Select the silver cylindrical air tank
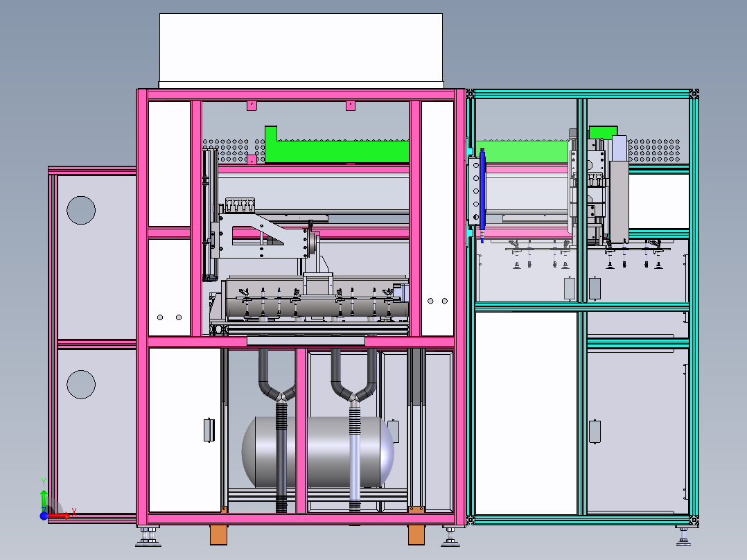This screenshot has width=747, height=560. 318,452
